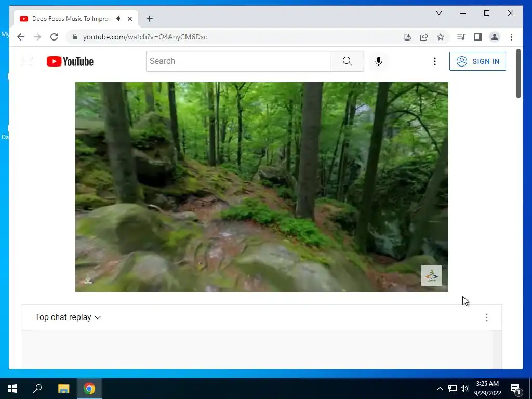This screenshot has width=532, height=399.
Task: View site information lock icon
Action: click(x=75, y=37)
